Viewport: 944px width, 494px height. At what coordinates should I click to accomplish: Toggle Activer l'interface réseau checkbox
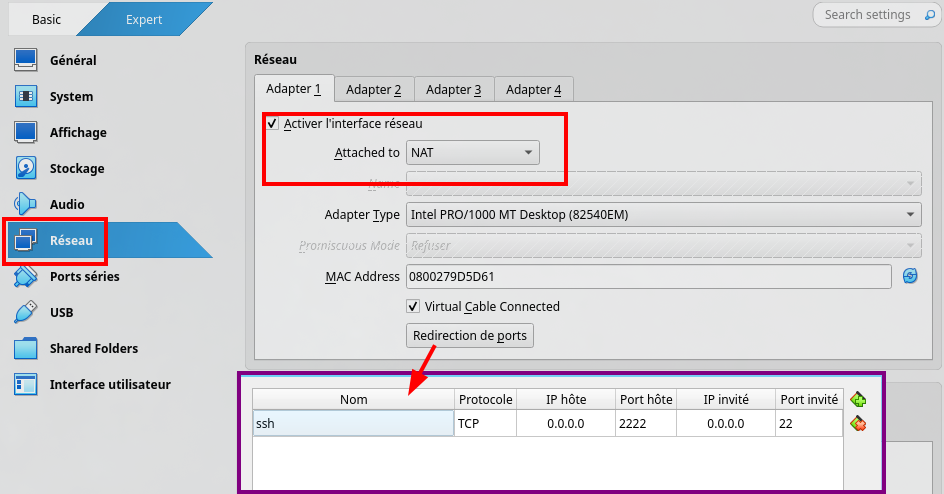273,124
